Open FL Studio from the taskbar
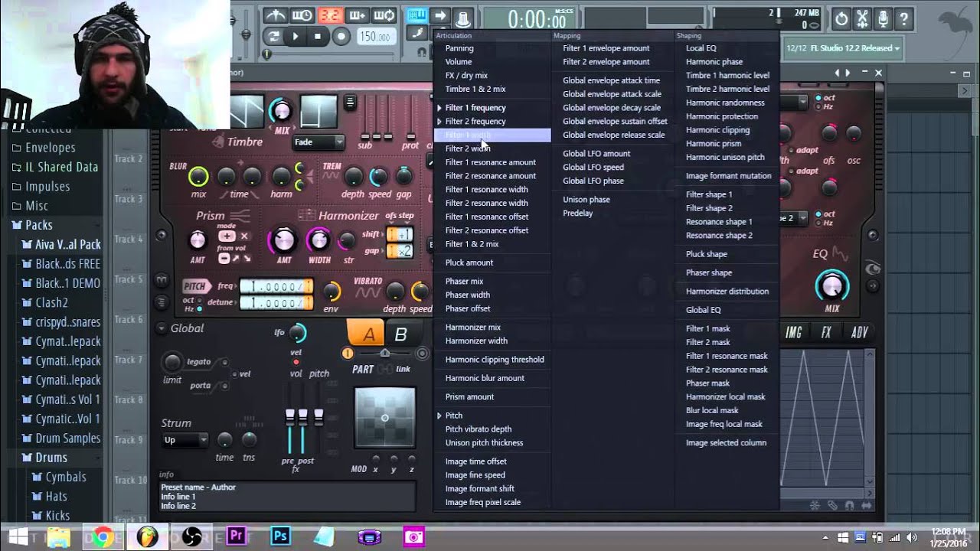 point(148,536)
